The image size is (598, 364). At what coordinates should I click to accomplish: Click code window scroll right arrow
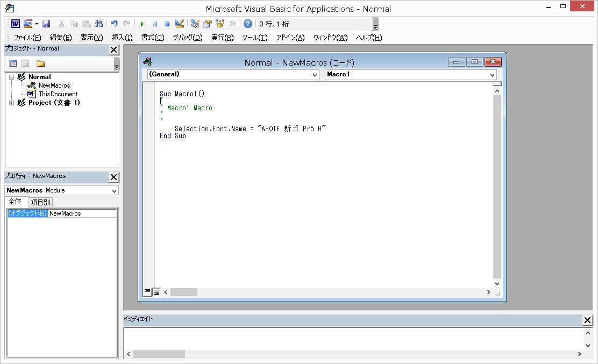[488, 292]
